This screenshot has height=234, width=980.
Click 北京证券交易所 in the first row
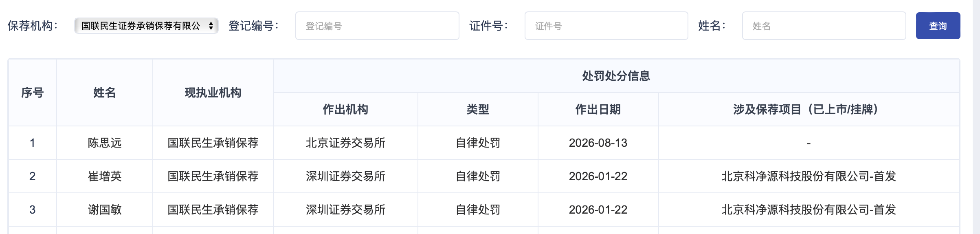click(x=345, y=143)
